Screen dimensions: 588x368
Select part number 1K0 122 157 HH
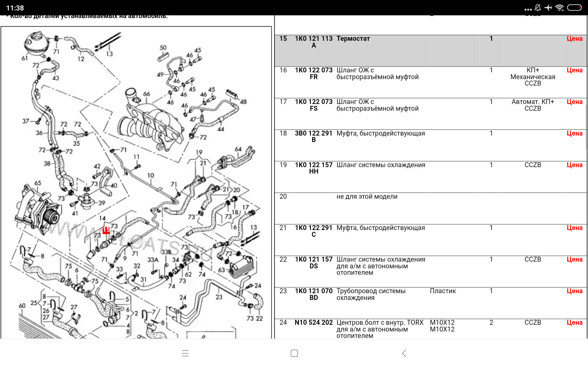(314, 168)
